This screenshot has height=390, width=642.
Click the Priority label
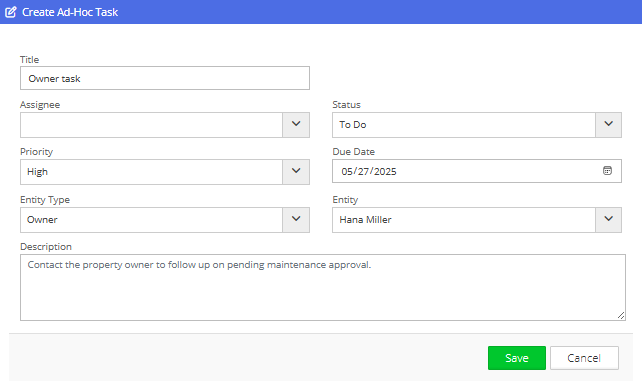click(36, 152)
